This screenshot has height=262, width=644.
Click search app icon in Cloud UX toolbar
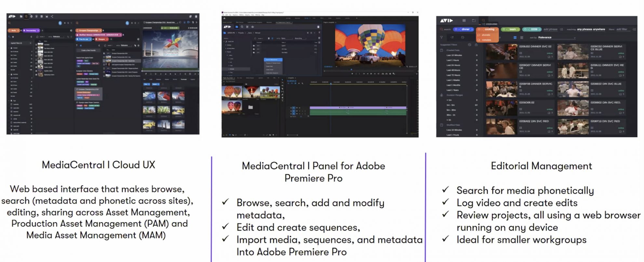click(26, 16)
